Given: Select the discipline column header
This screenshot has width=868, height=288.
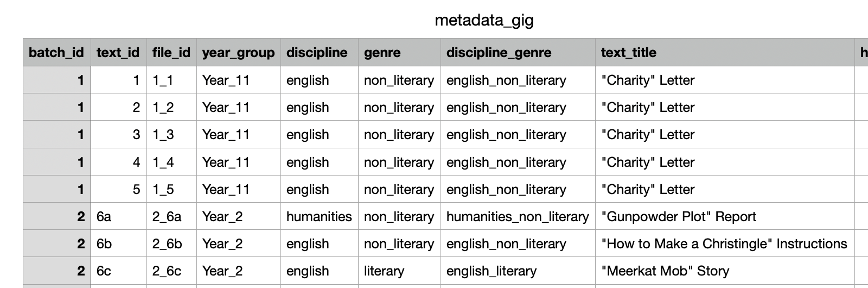Looking at the screenshot, I should [317, 53].
